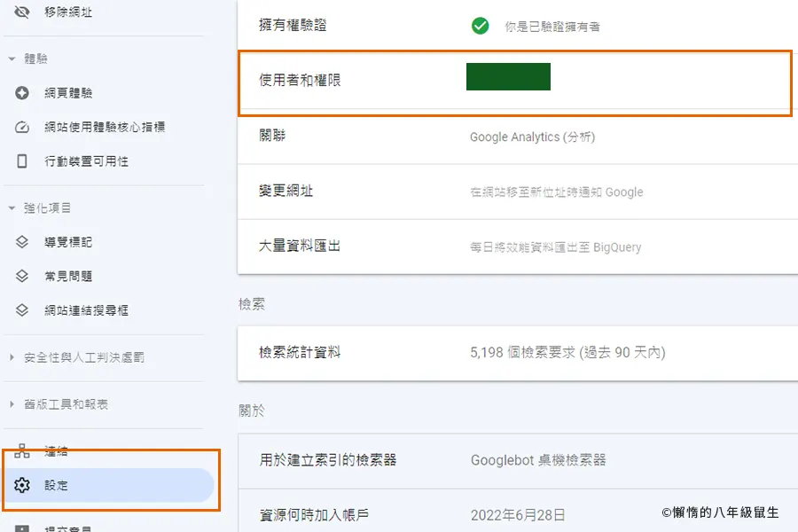
Task: Open 網頁體驗 report
Action: point(68,93)
